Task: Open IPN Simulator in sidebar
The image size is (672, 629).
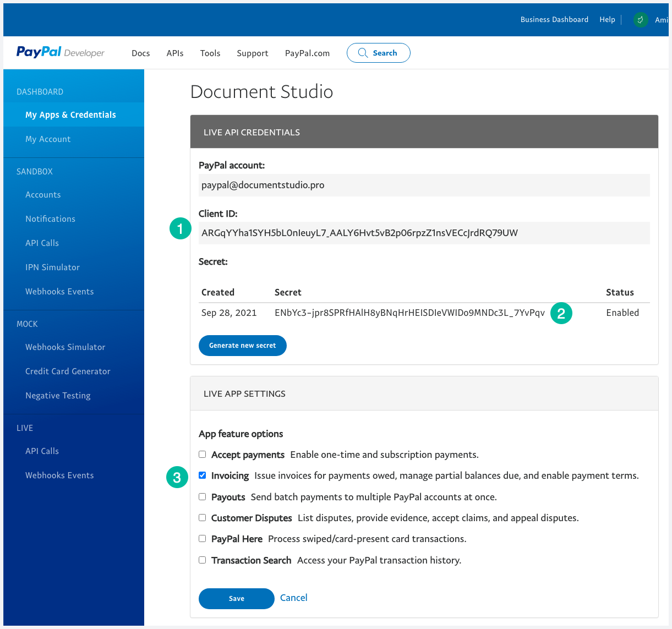Action: 52,267
